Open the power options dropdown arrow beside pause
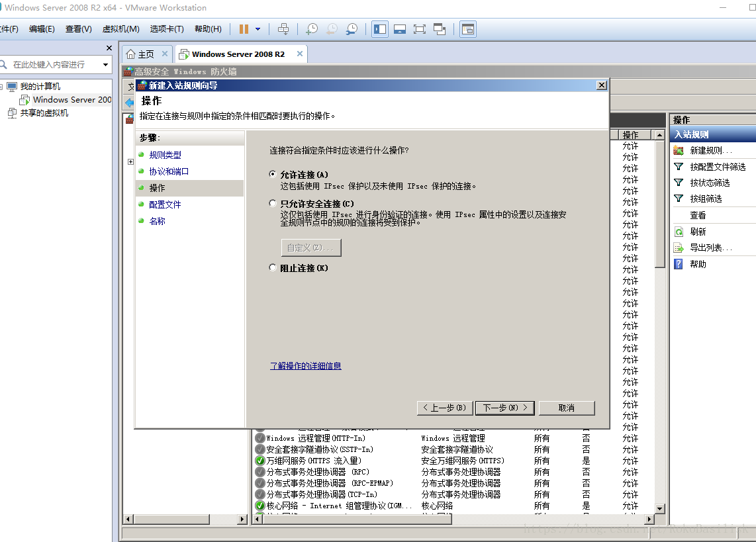 click(x=258, y=29)
